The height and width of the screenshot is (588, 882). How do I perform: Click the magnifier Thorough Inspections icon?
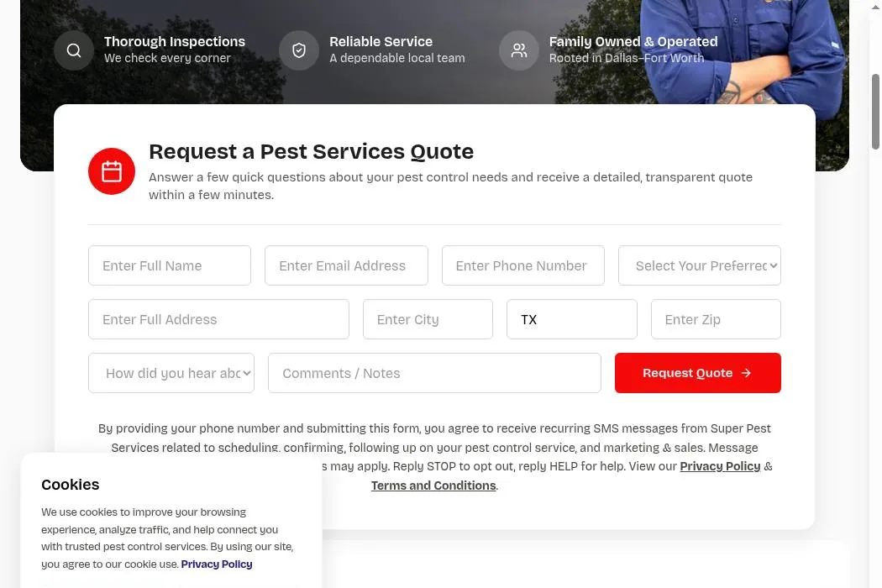(x=74, y=50)
